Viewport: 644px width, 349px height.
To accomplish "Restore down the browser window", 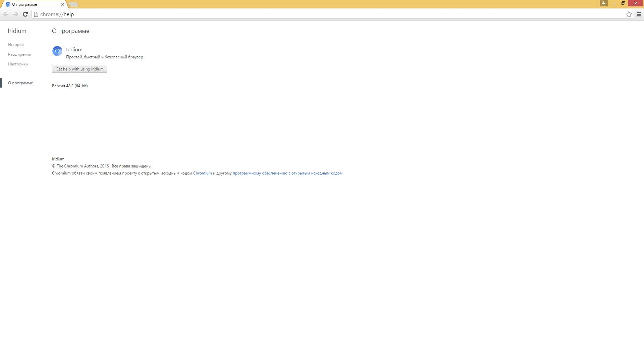I will [x=623, y=3].
